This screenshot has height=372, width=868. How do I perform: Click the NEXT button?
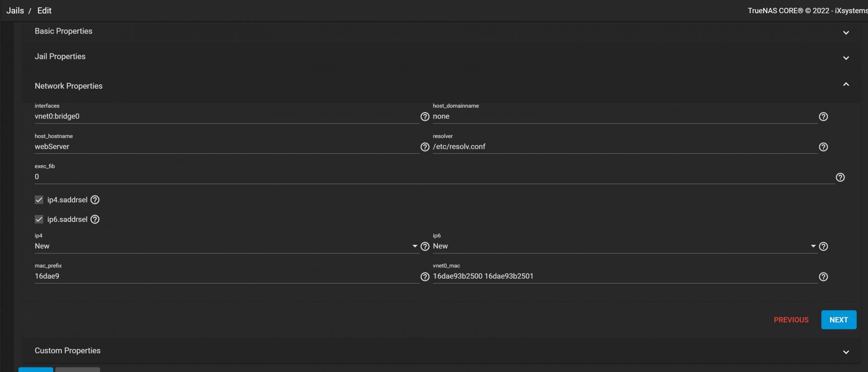[839, 320]
